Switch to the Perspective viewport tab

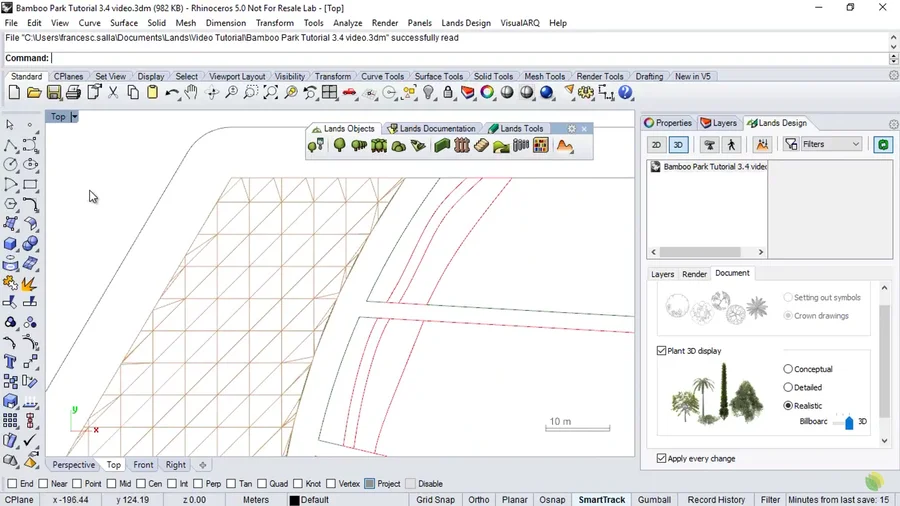(x=73, y=465)
